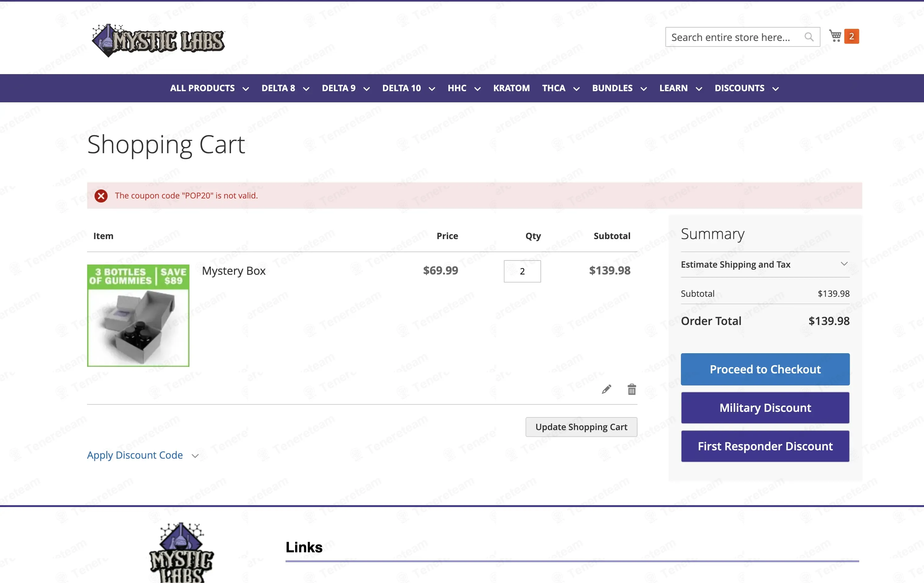This screenshot has height=583, width=924.
Task: Expand Estimate Shipping and Tax
Action: pos(765,265)
